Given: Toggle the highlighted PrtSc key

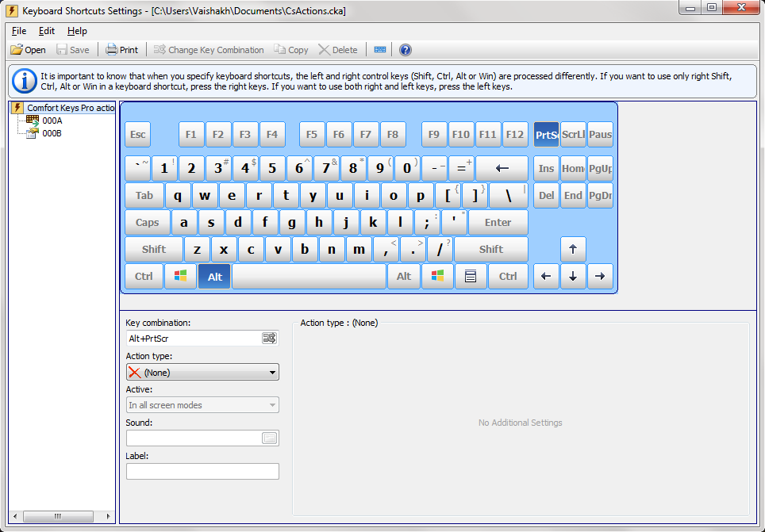Looking at the screenshot, I should click(x=546, y=135).
